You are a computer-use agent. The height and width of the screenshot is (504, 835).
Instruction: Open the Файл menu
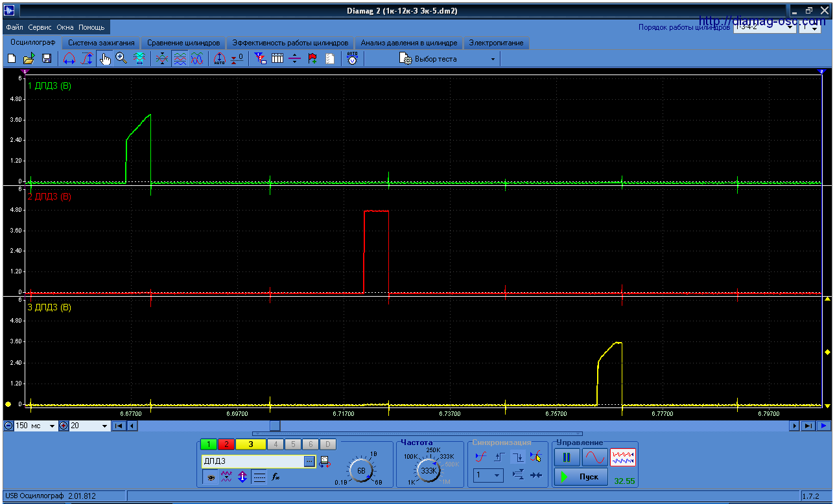click(x=15, y=28)
